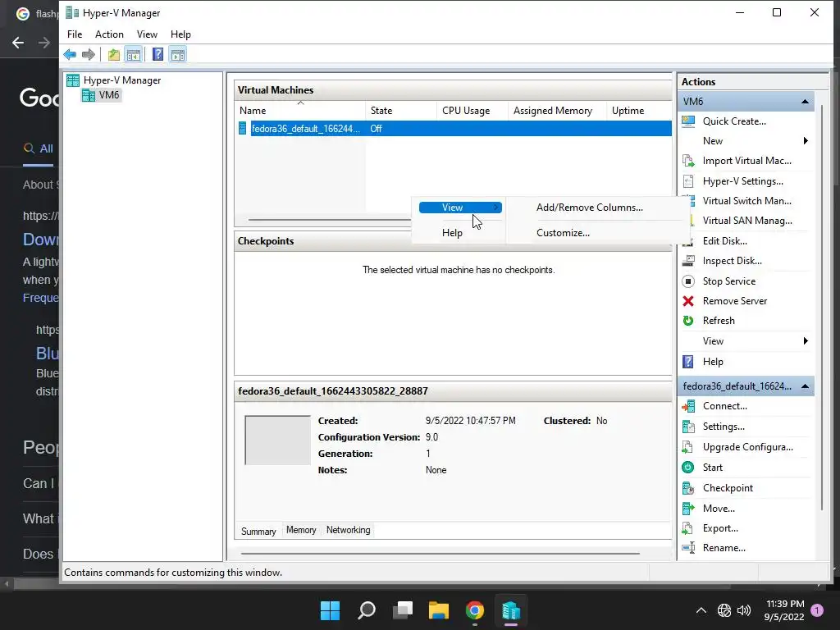This screenshot has width=840, height=630.
Task: Click the Inspect Disk icon
Action: (688, 261)
